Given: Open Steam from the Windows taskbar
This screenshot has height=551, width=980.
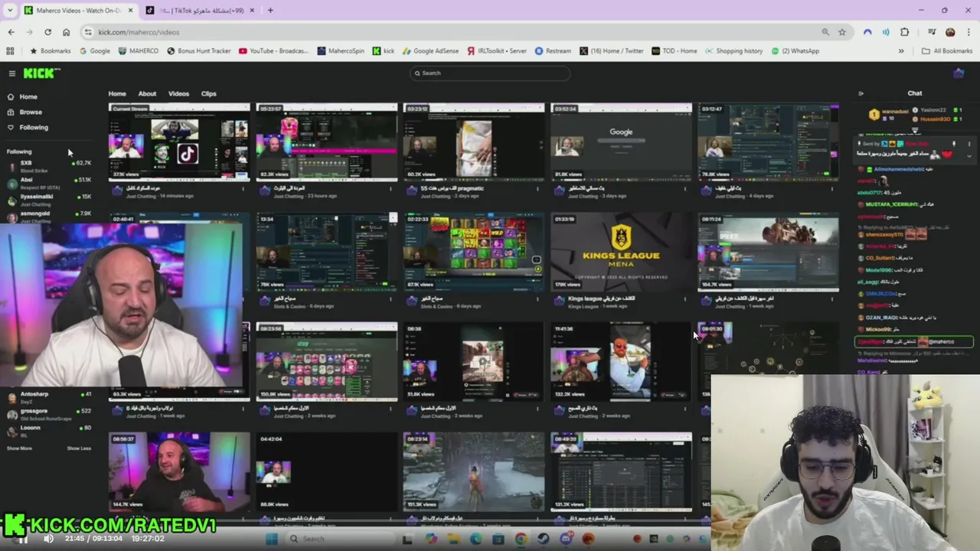Looking at the screenshot, I should coord(543,539).
